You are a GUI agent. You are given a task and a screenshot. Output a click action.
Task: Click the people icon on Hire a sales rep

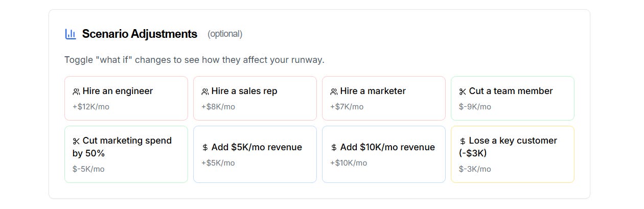[x=205, y=91]
